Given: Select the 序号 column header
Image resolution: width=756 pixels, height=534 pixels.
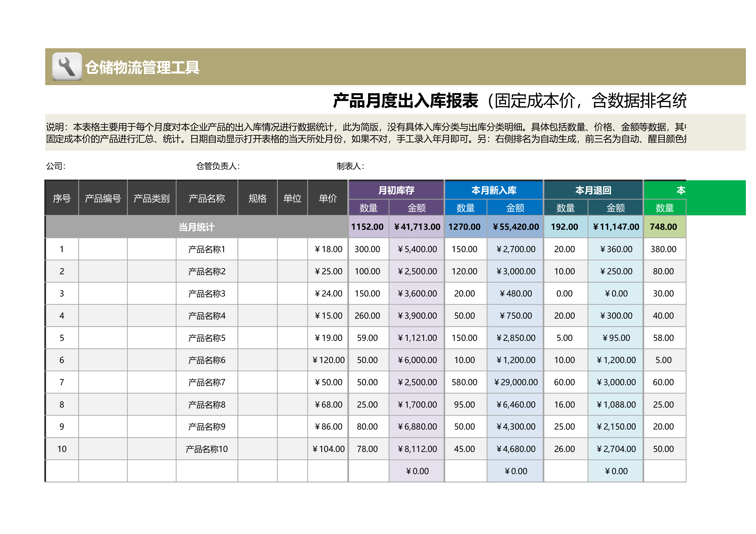Looking at the screenshot, I should click(62, 198).
